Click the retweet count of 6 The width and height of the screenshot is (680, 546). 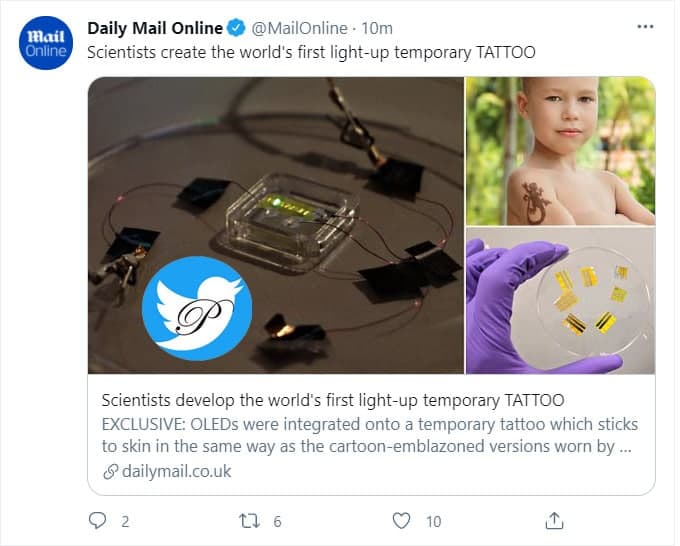(x=277, y=521)
